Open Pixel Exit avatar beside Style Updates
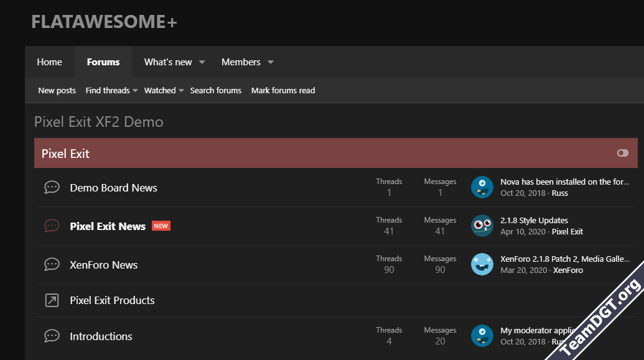The height and width of the screenshot is (360, 644). [482, 226]
